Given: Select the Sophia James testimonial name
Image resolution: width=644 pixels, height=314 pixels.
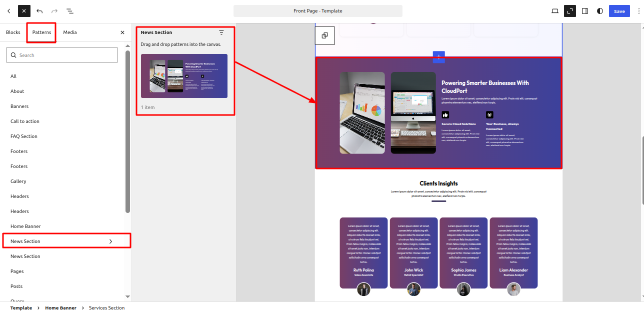Looking at the screenshot, I should click(x=463, y=270).
